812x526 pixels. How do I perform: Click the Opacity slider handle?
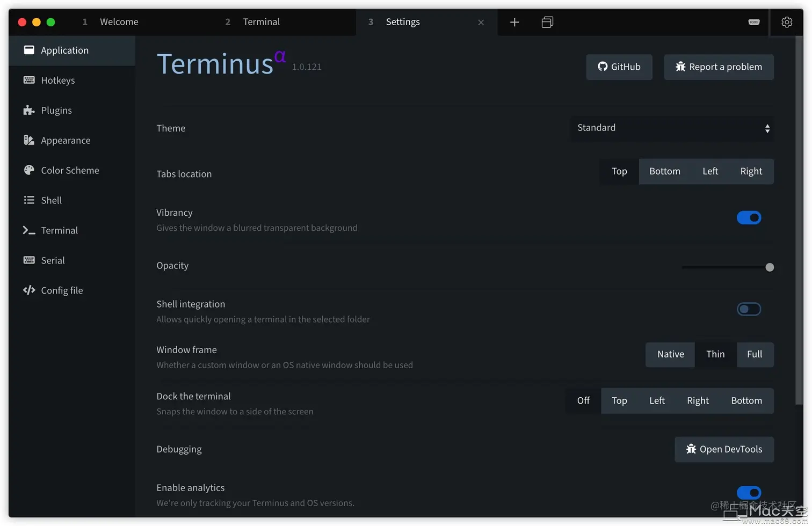[770, 267]
